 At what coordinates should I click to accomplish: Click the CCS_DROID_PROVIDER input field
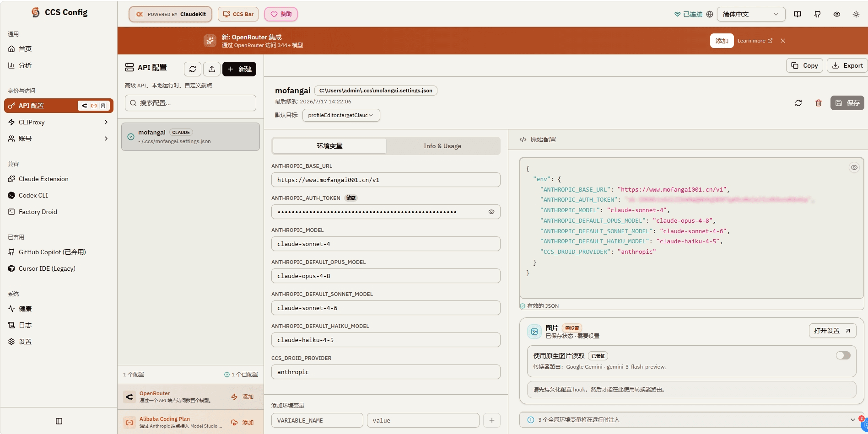coord(386,372)
